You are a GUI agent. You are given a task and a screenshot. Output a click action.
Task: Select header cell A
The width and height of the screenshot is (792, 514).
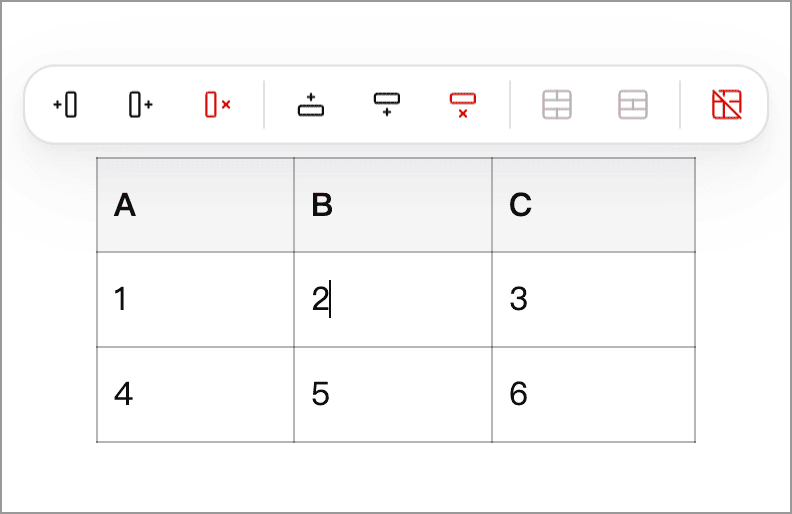tap(195, 205)
